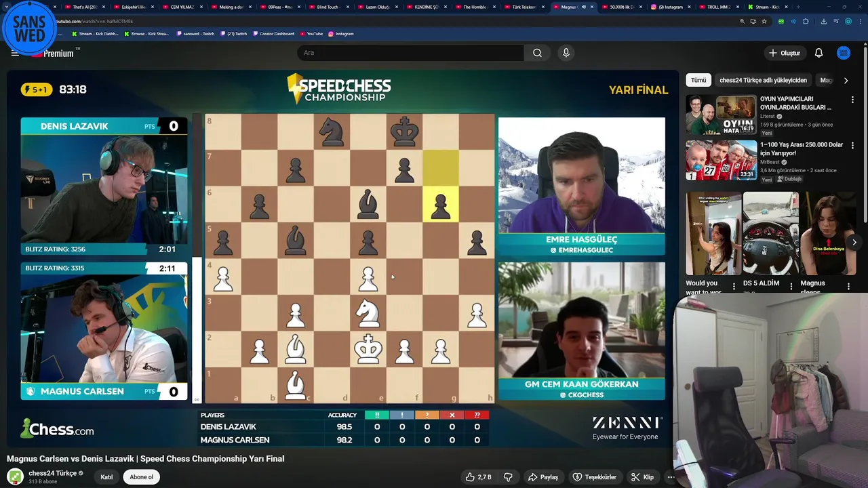Image resolution: width=868 pixels, height=488 pixels.
Task: Subscribe with Abone ol button
Action: (x=141, y=477)
